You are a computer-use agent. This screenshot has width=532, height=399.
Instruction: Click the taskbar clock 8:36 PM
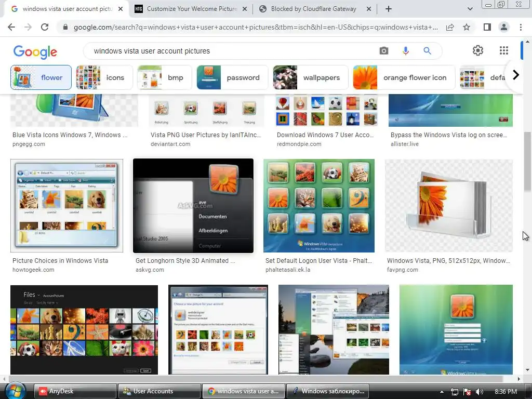click(506, 392)
